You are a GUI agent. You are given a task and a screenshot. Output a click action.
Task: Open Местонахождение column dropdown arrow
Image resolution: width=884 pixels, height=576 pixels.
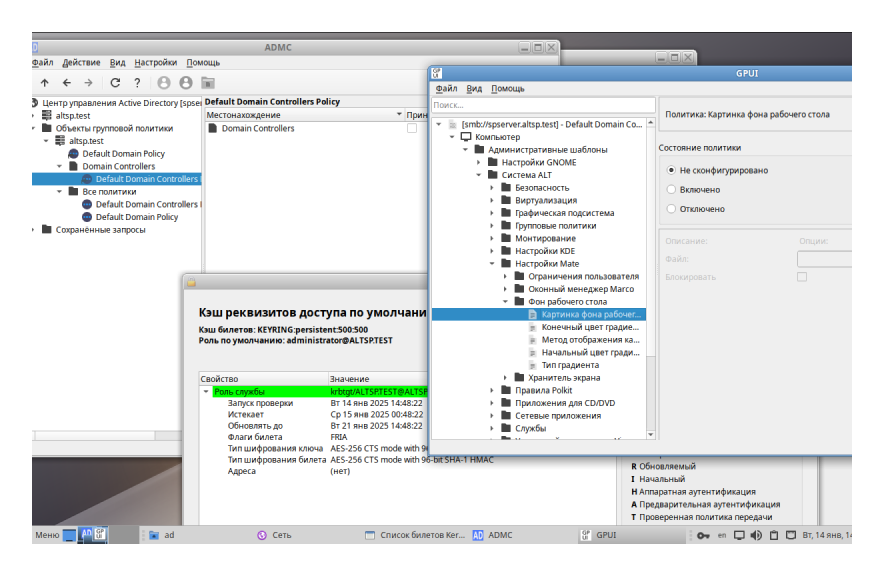[x=399, y=114]
